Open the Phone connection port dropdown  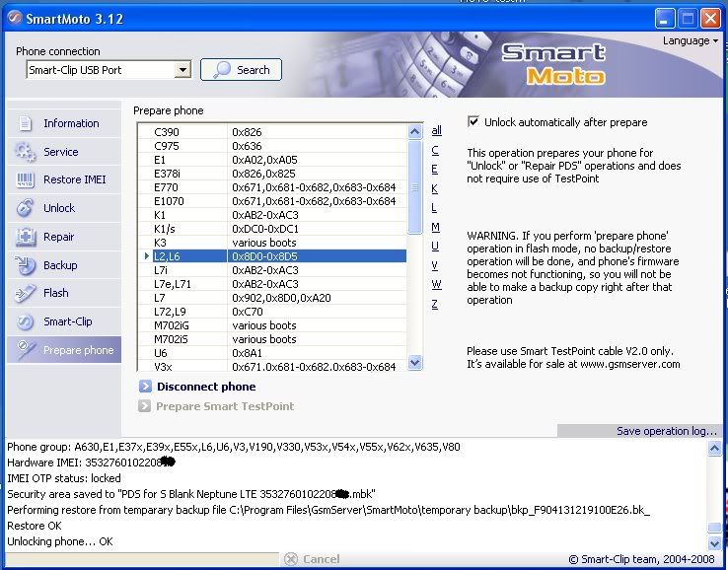pyautogui.click(x=182, y=70)
